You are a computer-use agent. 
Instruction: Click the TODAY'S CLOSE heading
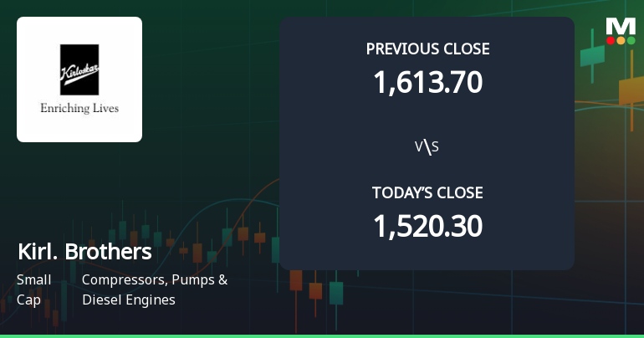[427, 193]
